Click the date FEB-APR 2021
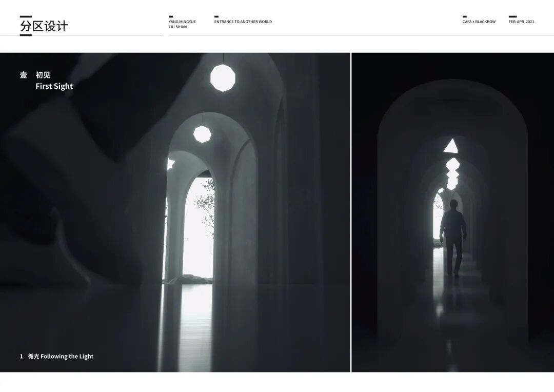This screenshot has height=392, width=554. 522,22
